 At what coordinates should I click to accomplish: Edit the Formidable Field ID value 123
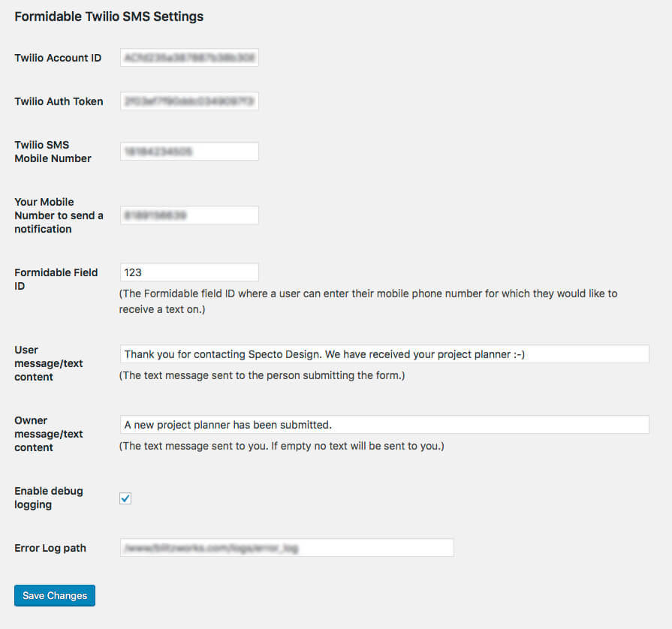point(189,272)
